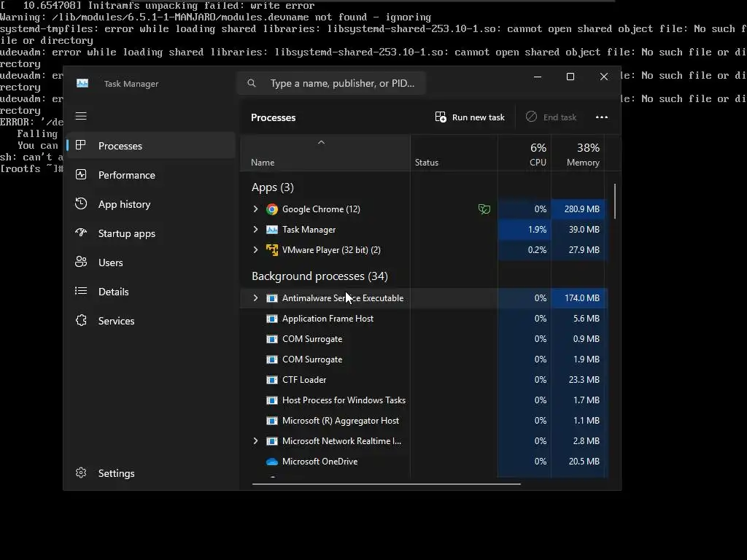Select the first COM Surrogate 0.9 MB row
Viewport: 747px width, 560px height.
(424, 339)
